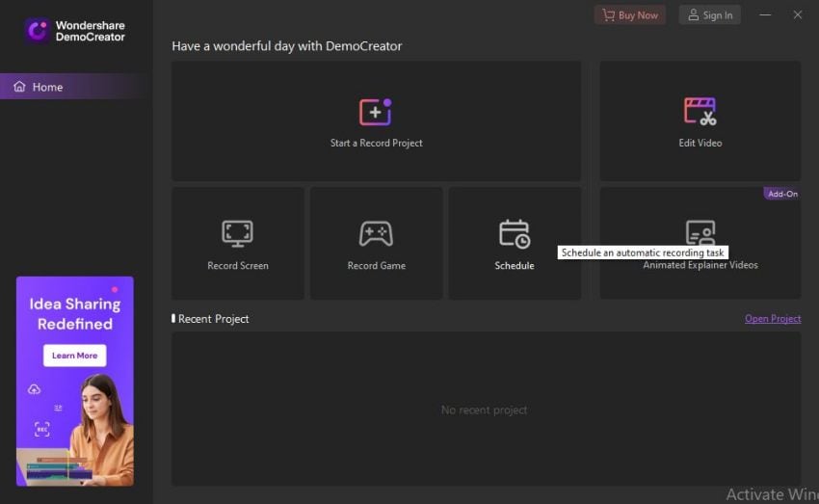The width and height of the screenshot is (819, 504).
Task: Click the Animated Explainer Videos icon
Action: [x=700, y=232]
